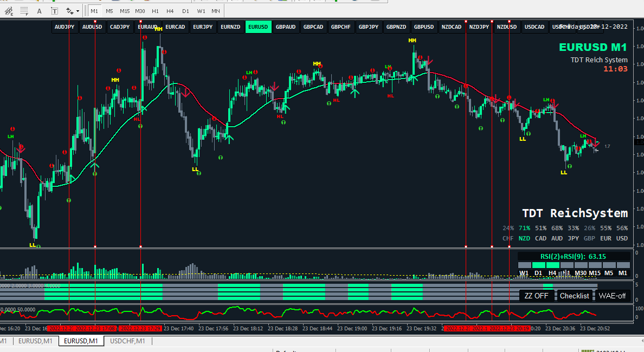This screenshot has width=644, height=352.
Task: Toggle the ZZ OFF button
Action: pyautogui.click(x=536, y=296)
